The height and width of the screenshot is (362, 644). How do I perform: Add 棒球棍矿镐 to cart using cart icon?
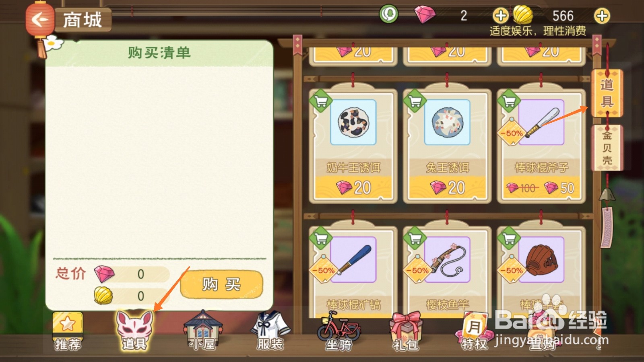point(321,238)
